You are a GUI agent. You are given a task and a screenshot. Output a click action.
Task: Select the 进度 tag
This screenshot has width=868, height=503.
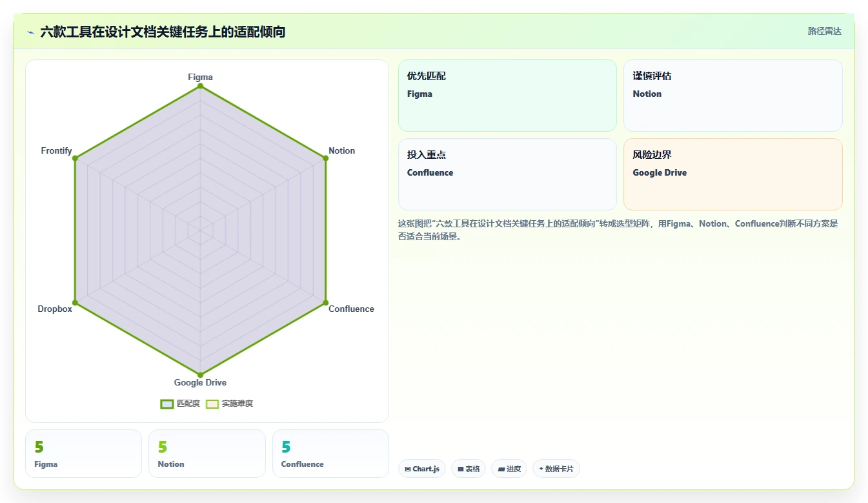click(509, 469)
